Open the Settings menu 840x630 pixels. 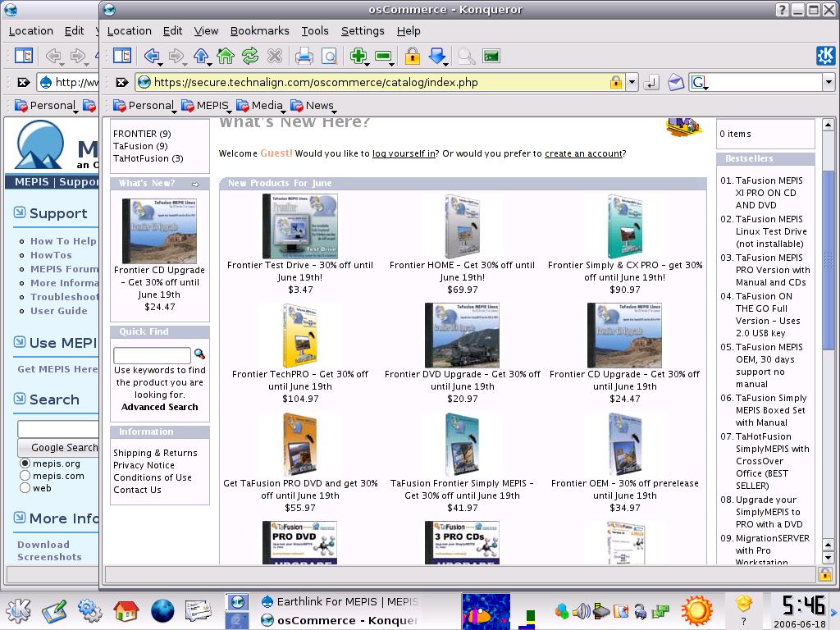point(363,31)
